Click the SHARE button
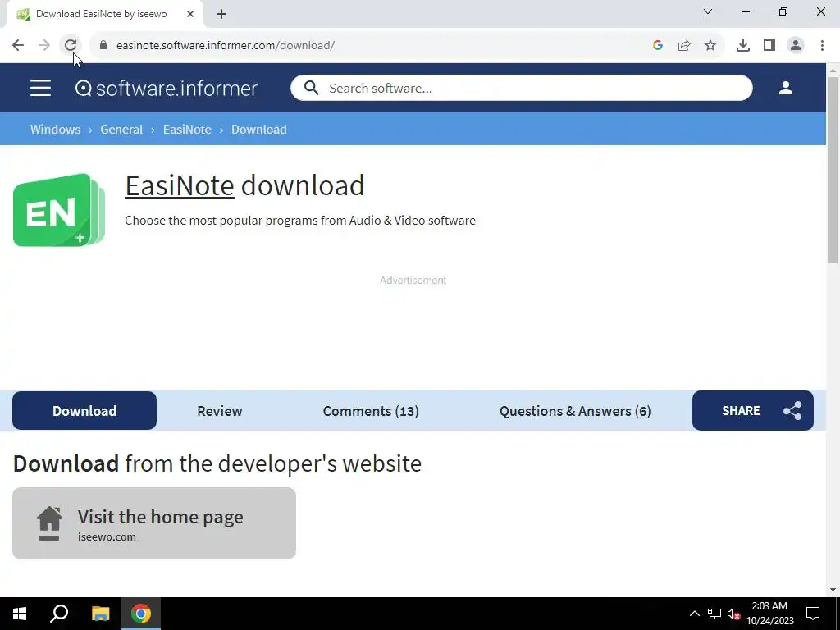The height and width of the screenshot is (630, 840). pos(753,411)
